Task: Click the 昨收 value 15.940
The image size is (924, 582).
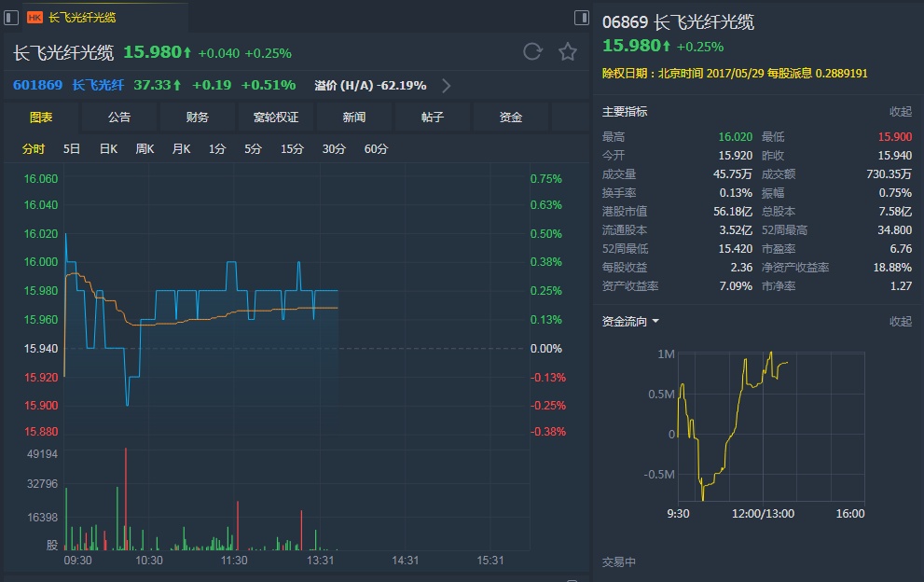Action: point(894,156)
